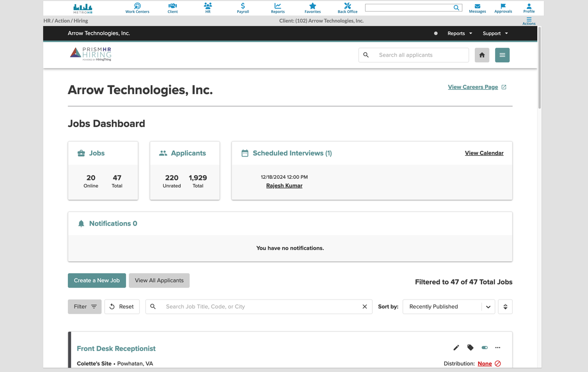
Task: Open Favorites star in top navigation
Action: [x=312, y=8]
